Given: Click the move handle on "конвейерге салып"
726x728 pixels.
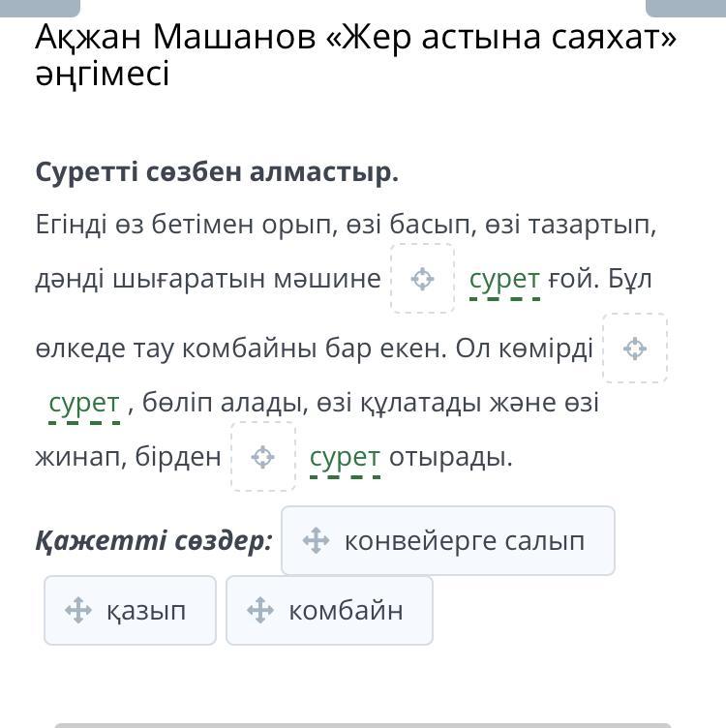Looking at the screenshot, I should click(317, 540).
